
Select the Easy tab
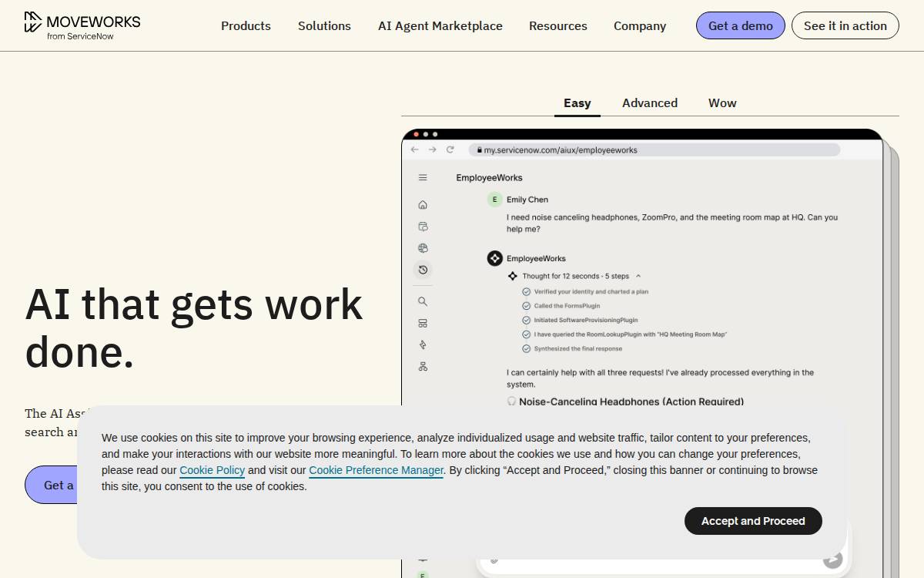577,102
